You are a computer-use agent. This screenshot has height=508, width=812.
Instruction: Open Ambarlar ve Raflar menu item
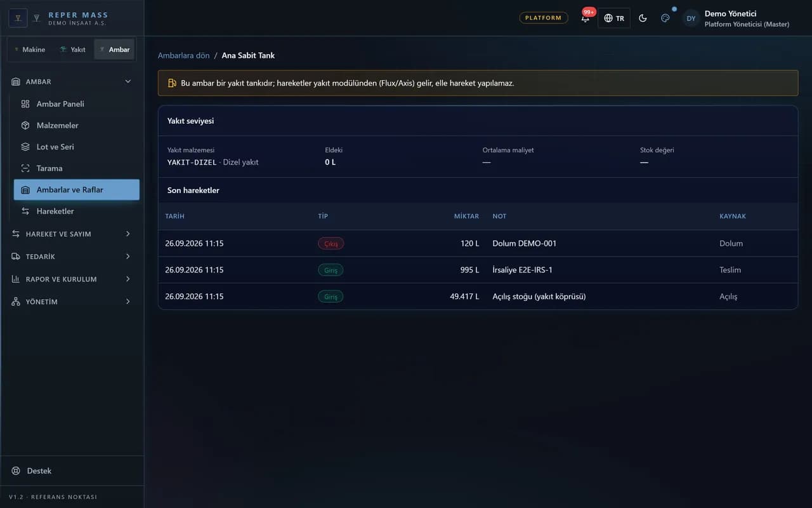click(x=77, y=190)
